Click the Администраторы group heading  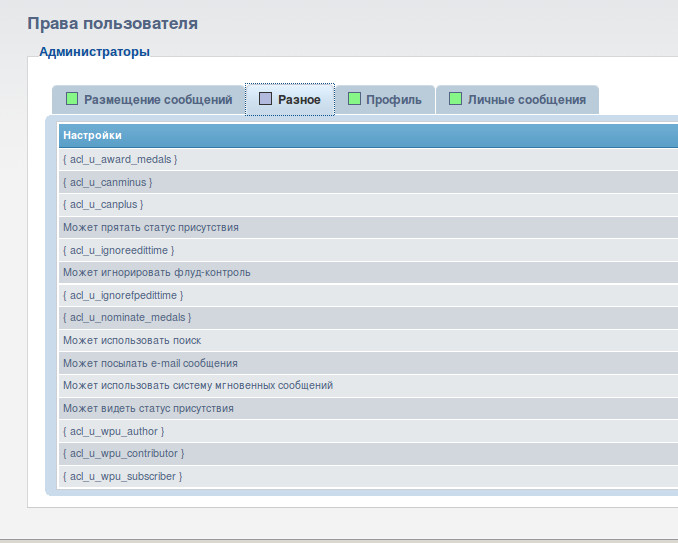[94, 51]
